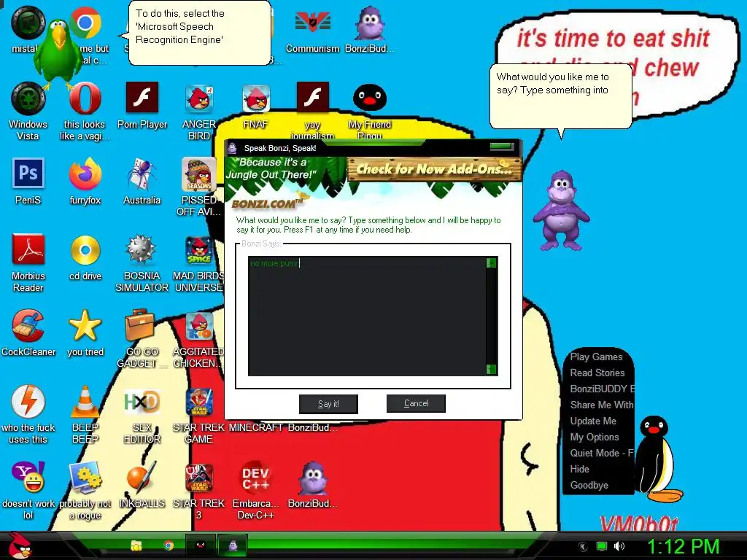
Task: Select the Flash icon labeled yay journalism
Action: (312, 97)
